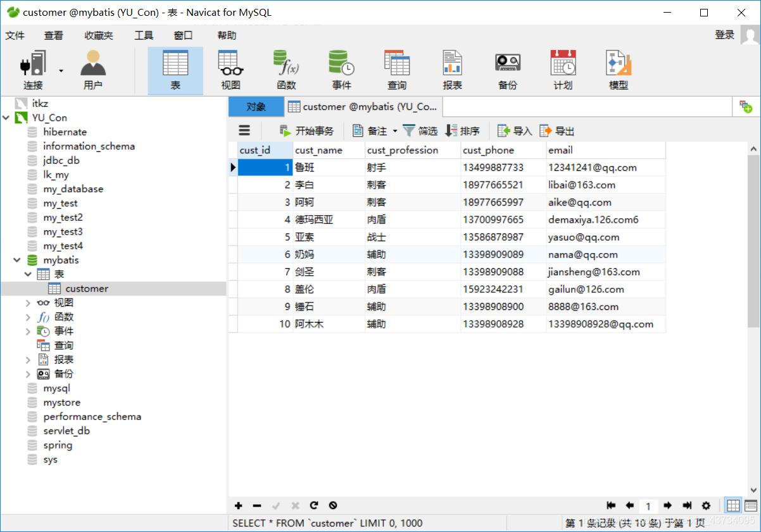
Task: Click the stop icon in bottom bar
Action: click(333, 505)
